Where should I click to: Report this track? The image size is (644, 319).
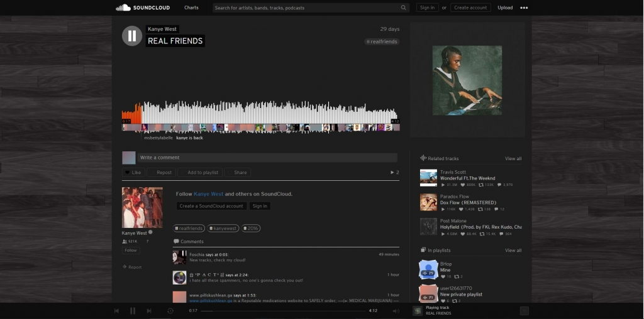pyautogui.click(x=132, y=267)
